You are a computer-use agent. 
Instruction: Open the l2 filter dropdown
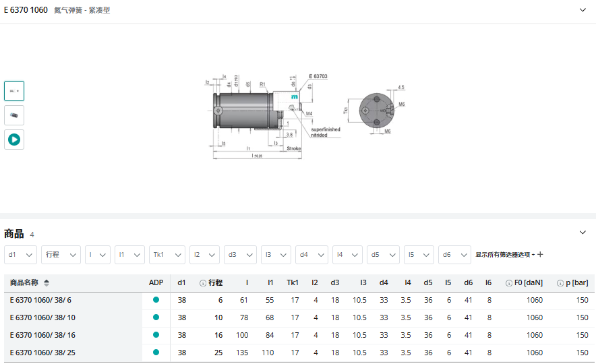tap(204, 255)
